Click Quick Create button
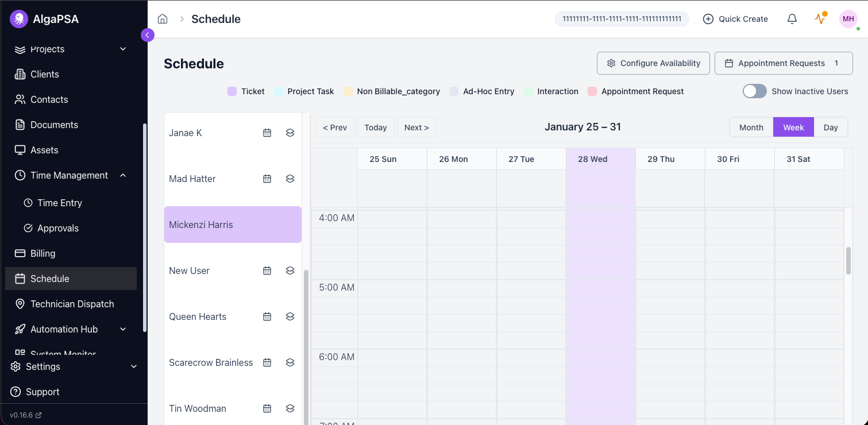The width and height of the screenshot is (868, 425). click(735, 19)
